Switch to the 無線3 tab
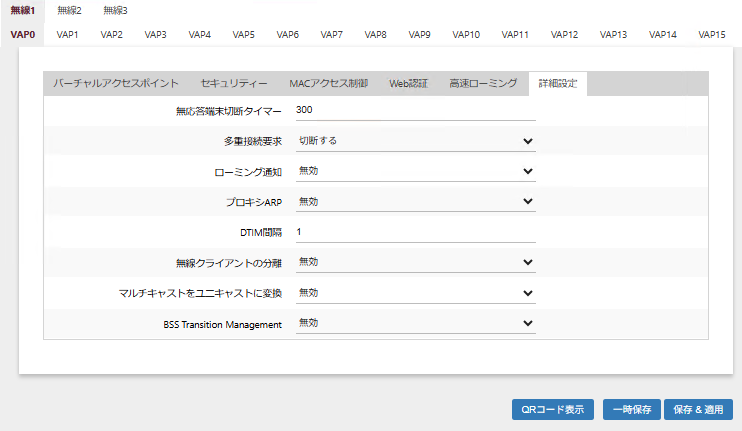Image resolution: width=742 pixels, height=431 pixels. point(116,10)
